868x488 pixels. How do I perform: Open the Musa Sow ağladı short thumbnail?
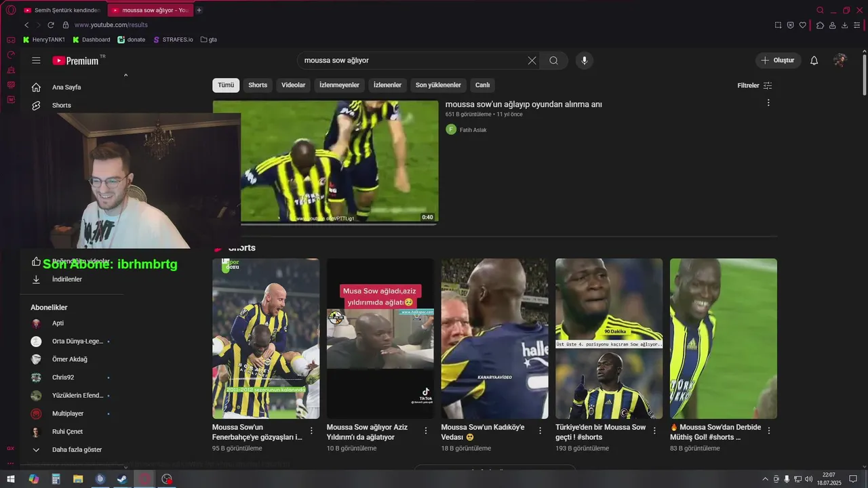[380, 338]
